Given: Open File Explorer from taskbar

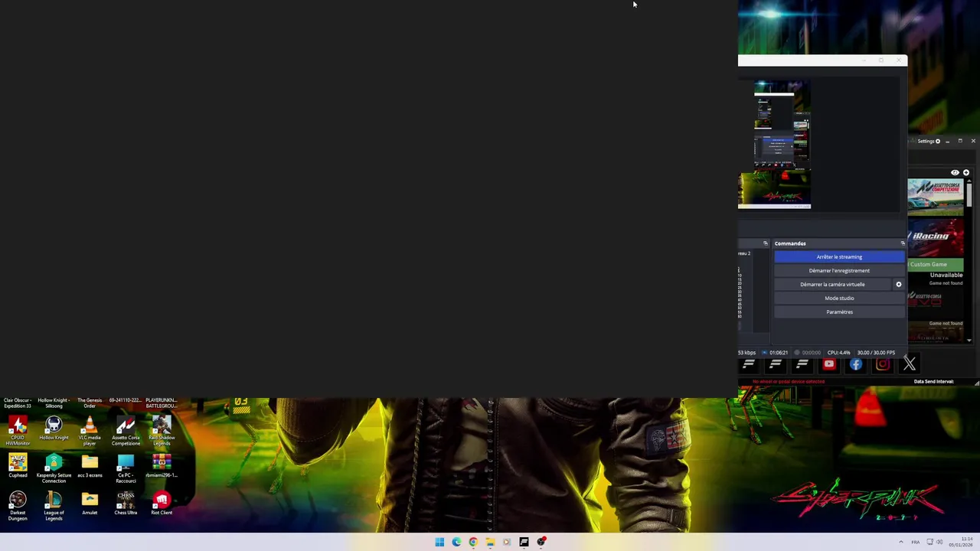Looking at the screenshot, I should point(490,542).
